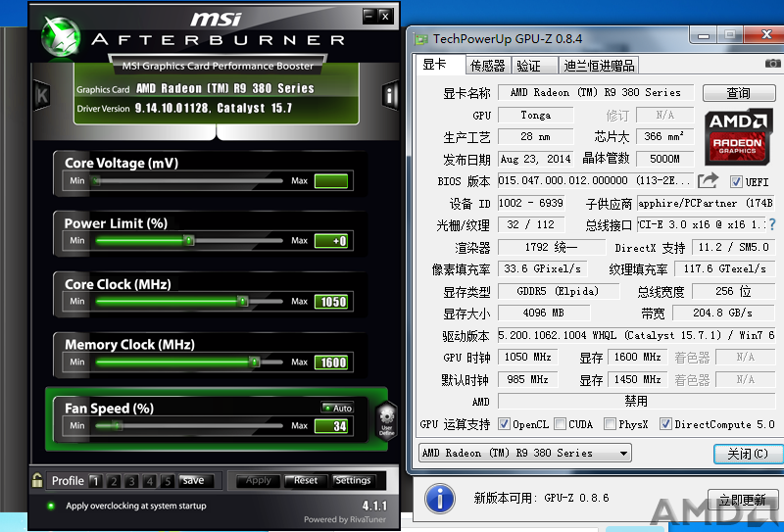This screenshot has height=532, width=784.
Task: Click the Afterburner profile save button
Action: (194, 480)
